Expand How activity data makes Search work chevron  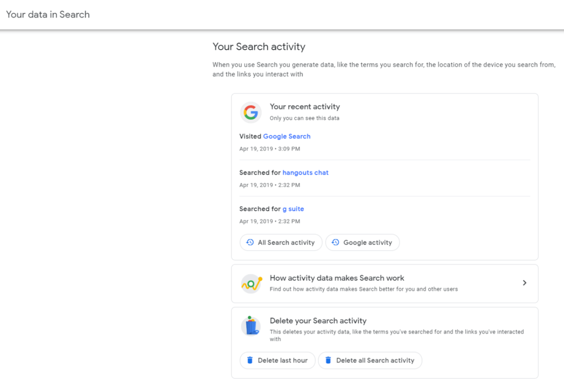pos(525,283)
